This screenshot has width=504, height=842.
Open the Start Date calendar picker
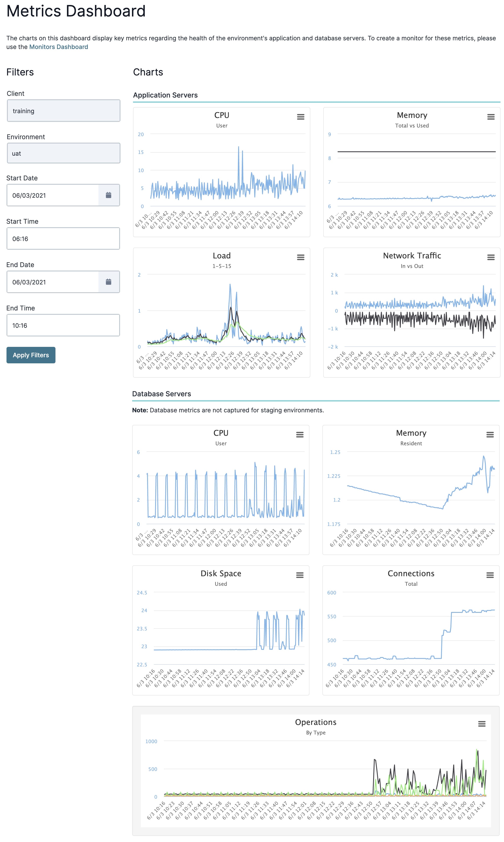109,195
